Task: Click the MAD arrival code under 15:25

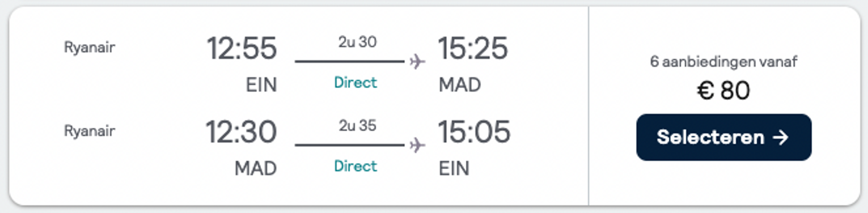Action: click(460, 85)
